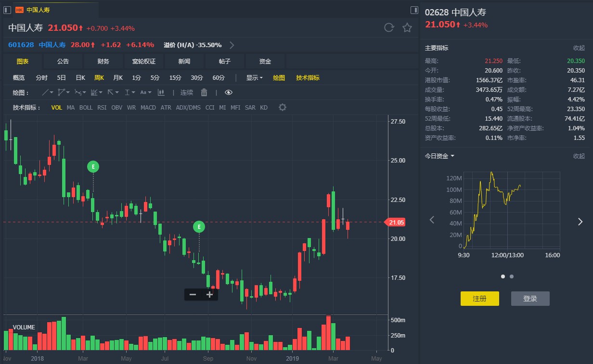The width and height of the screenshot is (593, 364).
Task: Enable the KD indicator
Action: (x=264, y=108)
